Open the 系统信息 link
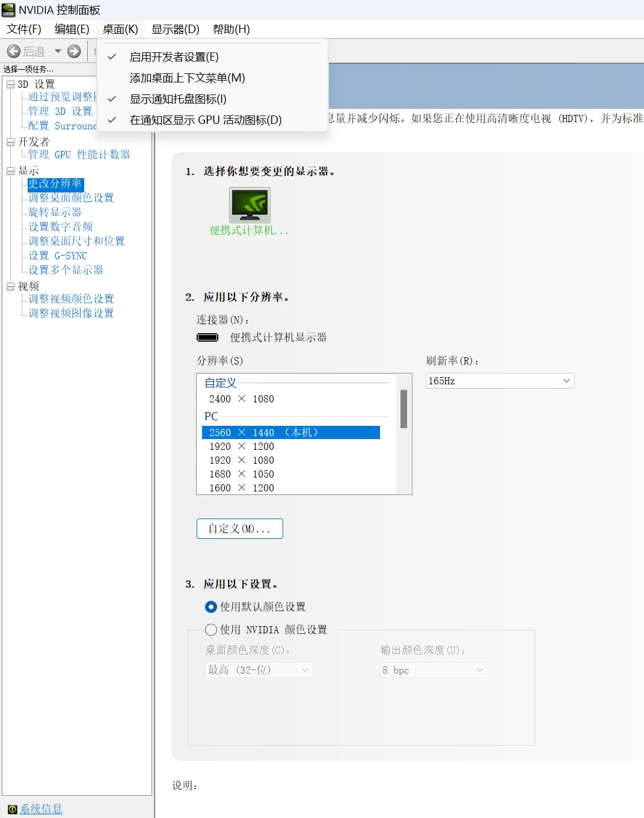The width and height of the screenshot is (644, 818). [x=41, y=809]
